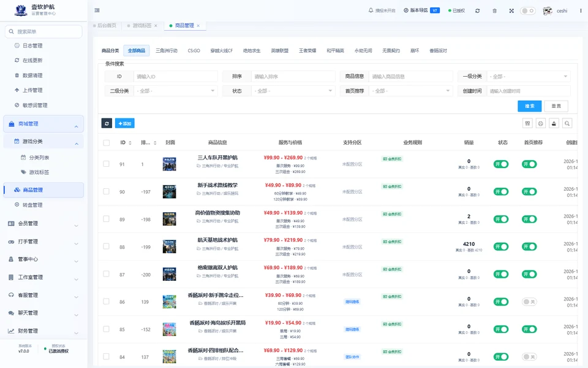Screen dimensions: 588x368
Task: Open the three-dot more menu in header
Action: pyautogui.click(x=581, y=11)
